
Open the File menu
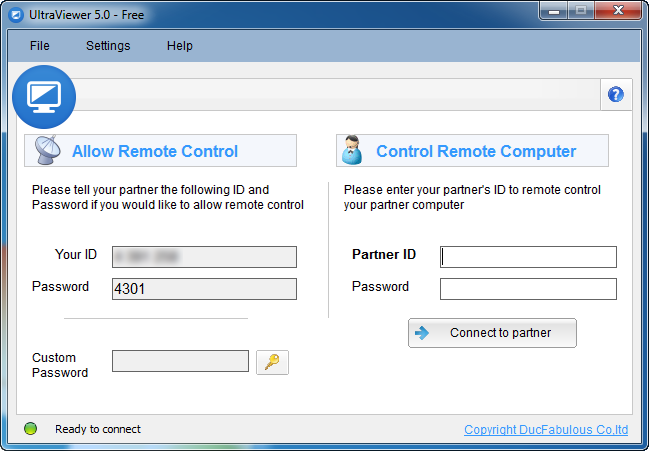pyautogui.click(x=40, y=46)
